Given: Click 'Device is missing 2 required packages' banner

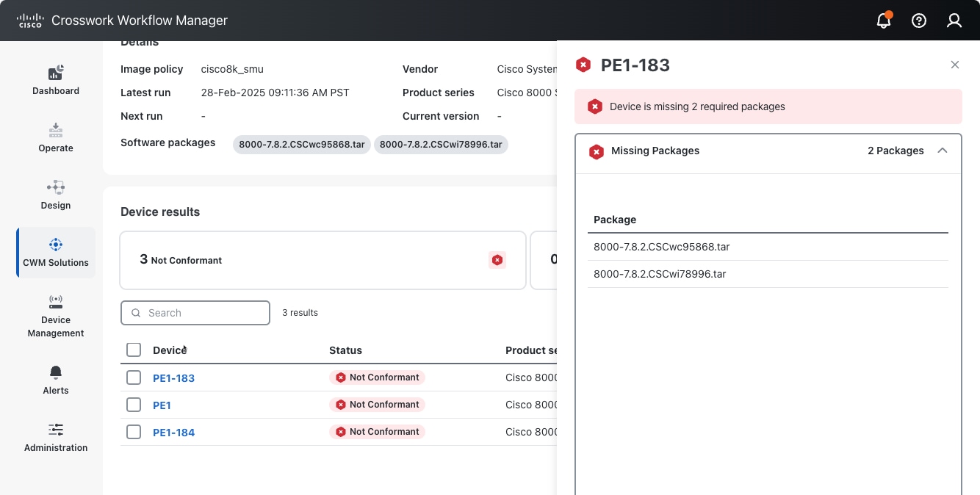Looking at the screenshot, I should (768, 106).
